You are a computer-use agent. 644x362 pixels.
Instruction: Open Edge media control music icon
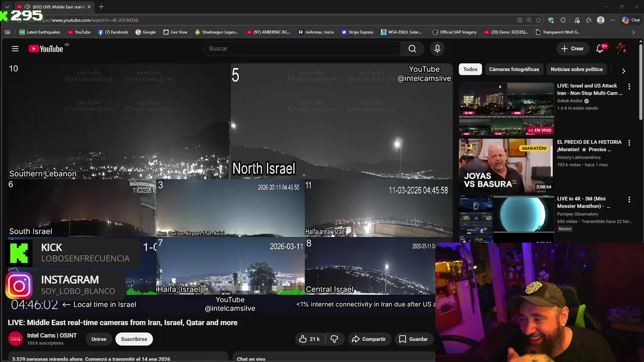(576, 20)
